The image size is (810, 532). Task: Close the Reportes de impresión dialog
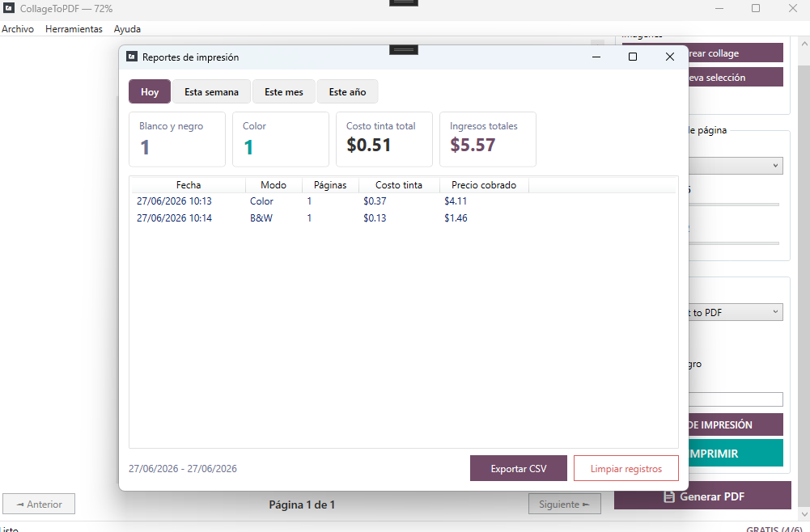coord(669,57)
